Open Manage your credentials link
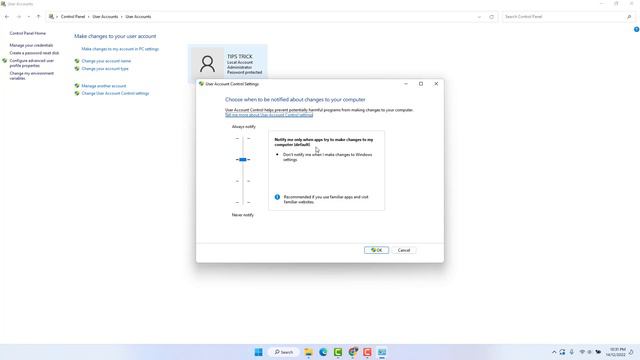 (31, 45)
